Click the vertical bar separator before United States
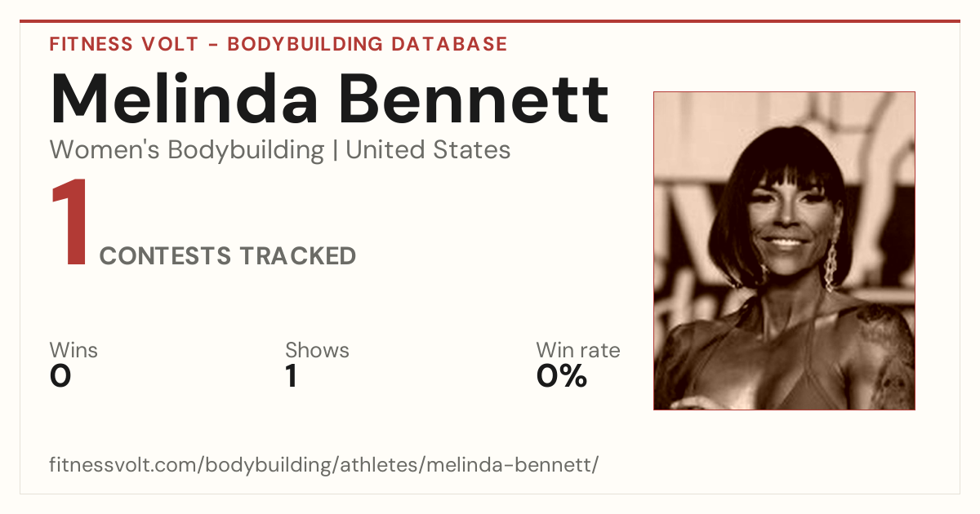The height and width of the screenshot is (514, 980). click(336, 151)
